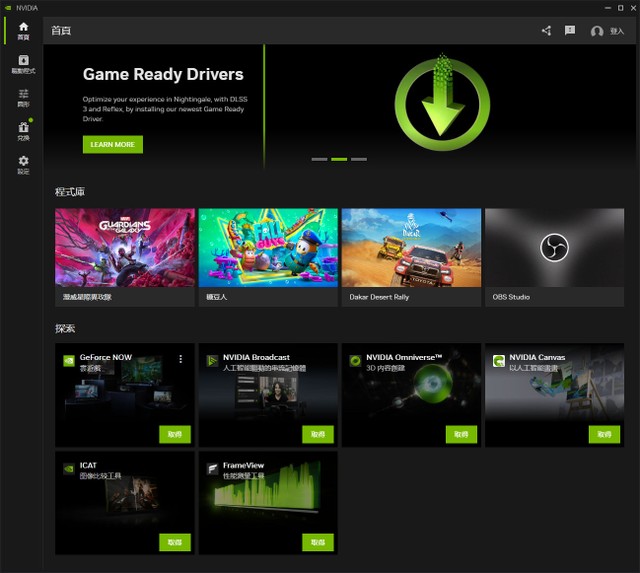
Task: Open GeForce NOW three-dot options menu
Action: click(x=180, y=359)
